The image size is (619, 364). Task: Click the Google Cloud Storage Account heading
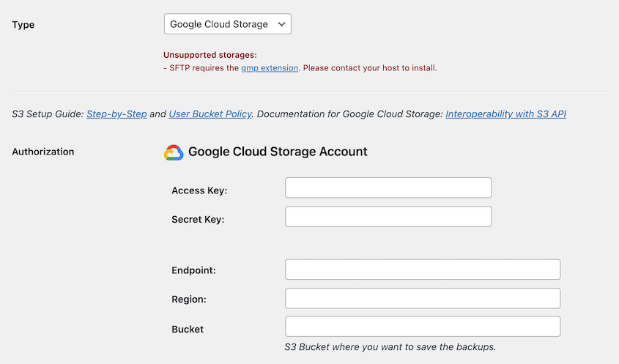[x=278, y=152]
